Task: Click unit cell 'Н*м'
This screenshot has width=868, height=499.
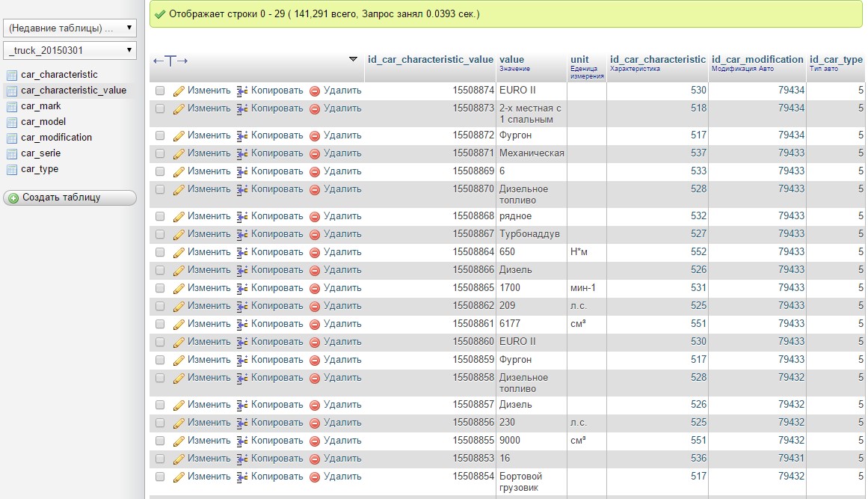Action: click(579, 252)
